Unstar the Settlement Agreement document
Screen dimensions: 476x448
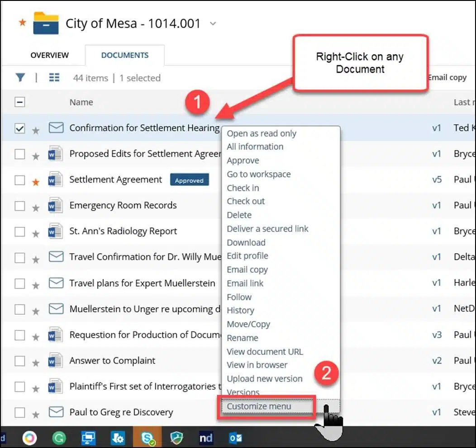(x=35, y=182)
